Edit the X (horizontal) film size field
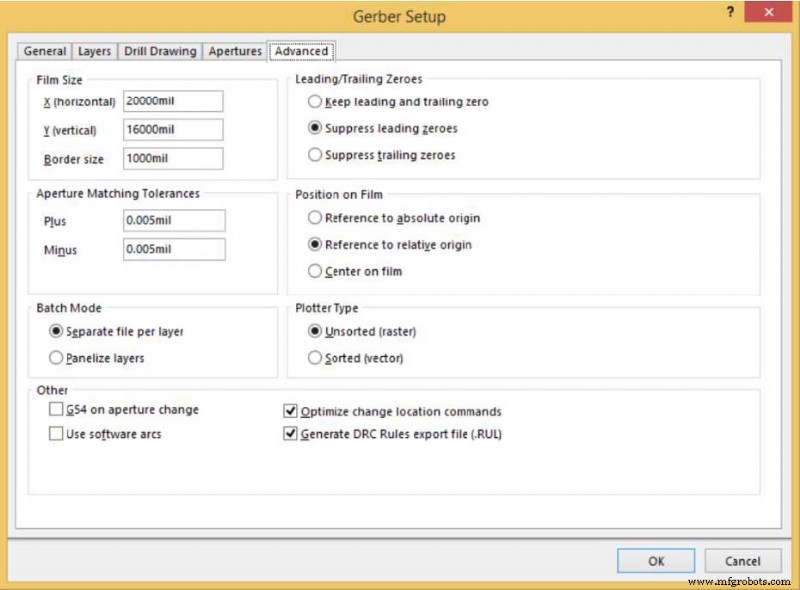The width and height of the screenshot is (800, 590). tap(172, 100)
